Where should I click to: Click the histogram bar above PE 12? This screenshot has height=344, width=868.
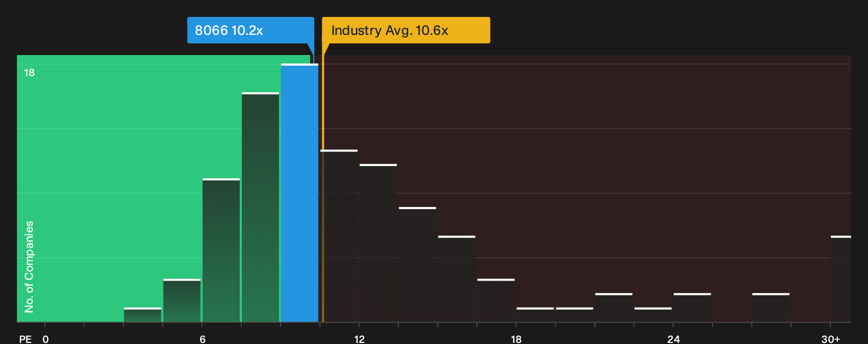pos(378,243)
